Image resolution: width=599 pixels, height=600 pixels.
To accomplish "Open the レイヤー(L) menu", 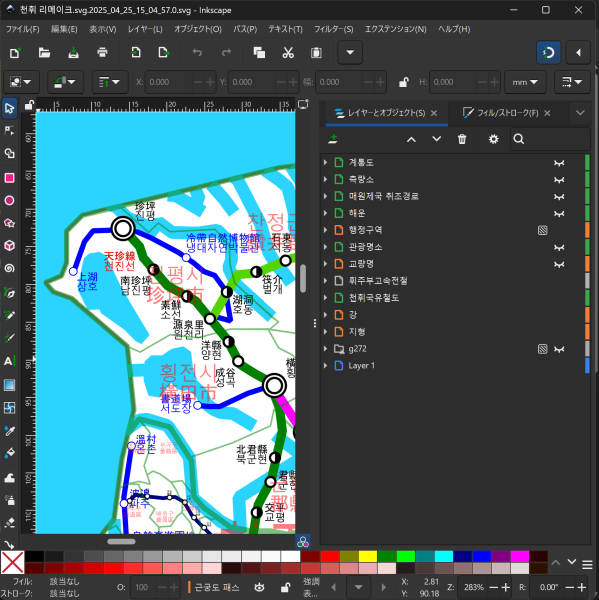I will (145, 29).
